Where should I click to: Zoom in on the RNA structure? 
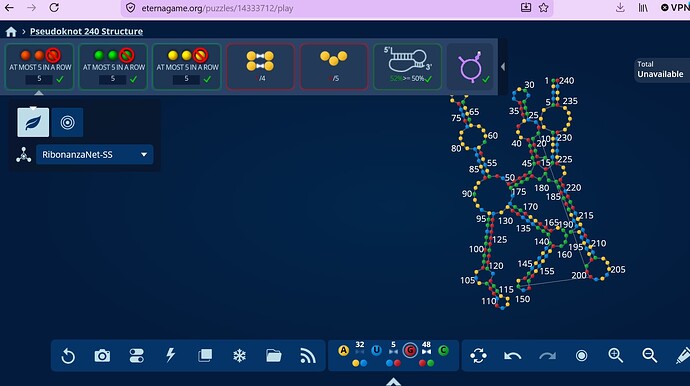point(616,355)
